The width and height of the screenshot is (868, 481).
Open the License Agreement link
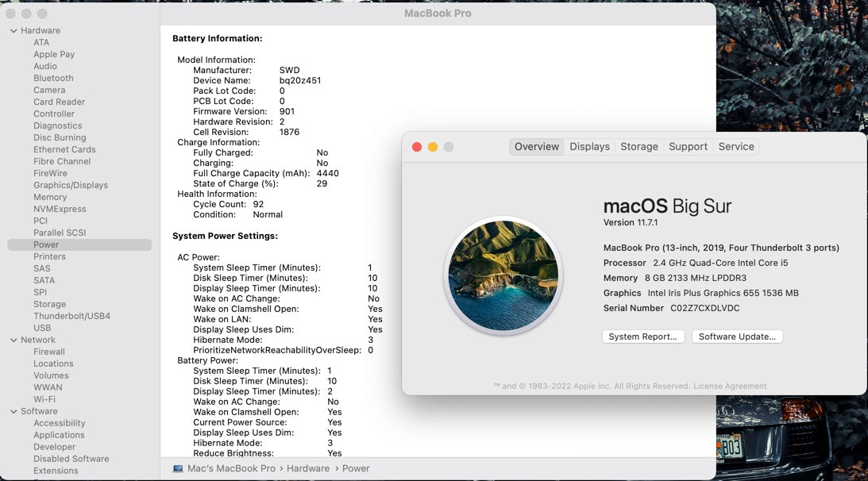pyautogui.click(x=730, y=387)
